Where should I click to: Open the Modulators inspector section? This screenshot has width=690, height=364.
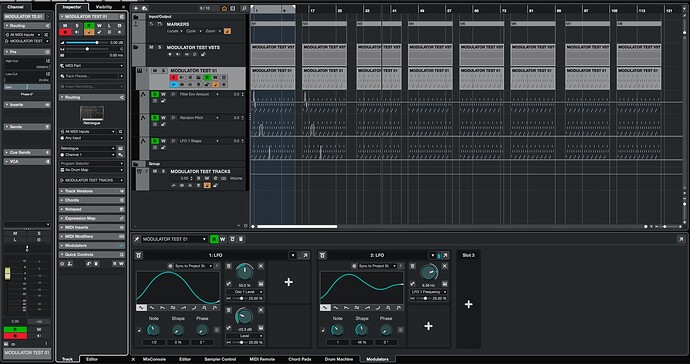click(92, 246)
